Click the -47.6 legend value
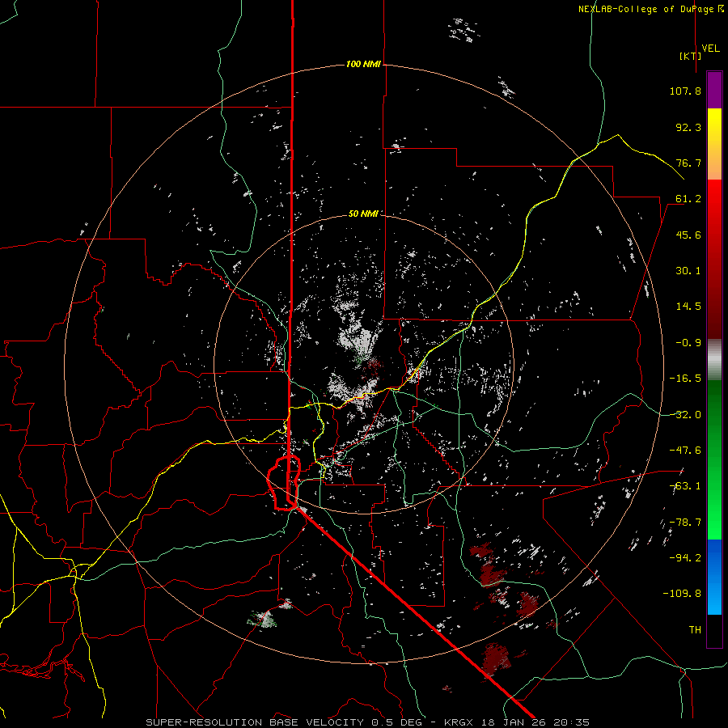 point(685,451)
